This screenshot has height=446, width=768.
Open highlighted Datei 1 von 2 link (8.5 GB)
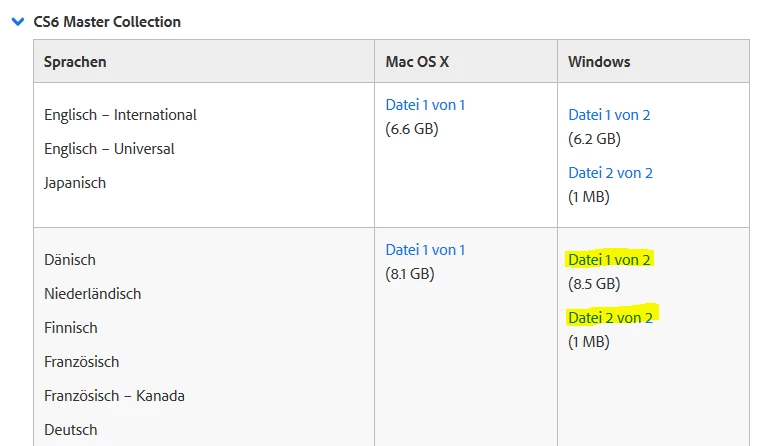[x=609, y=260]
